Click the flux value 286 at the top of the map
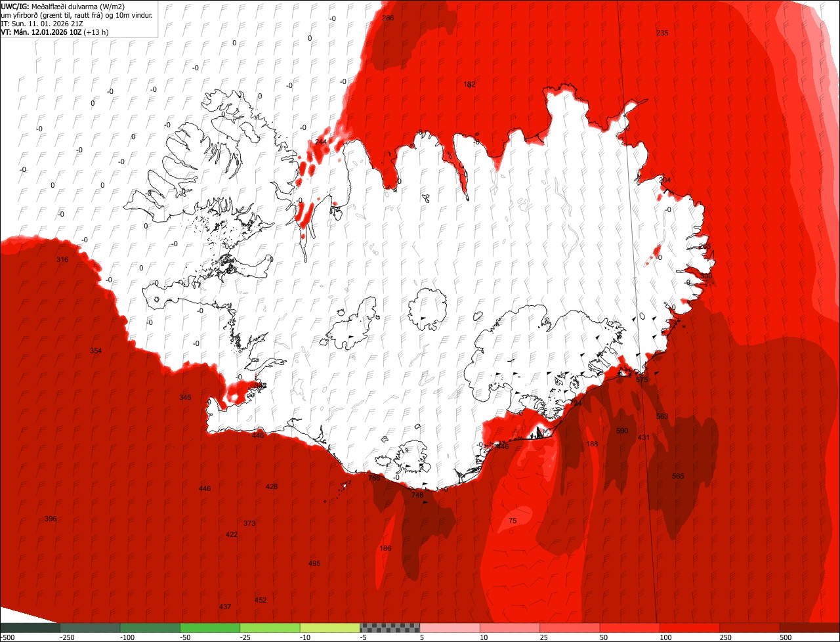Image resolution: width=840 pixels, height=642 pixels. tap(388, 18)
